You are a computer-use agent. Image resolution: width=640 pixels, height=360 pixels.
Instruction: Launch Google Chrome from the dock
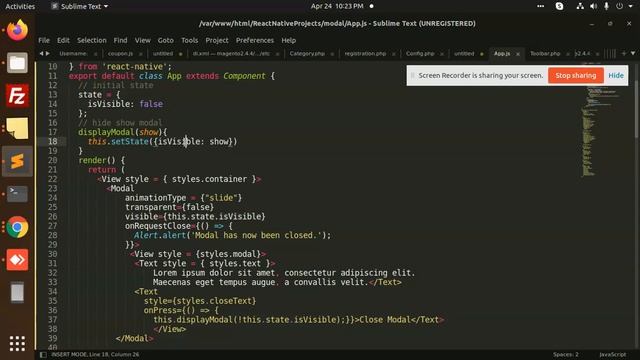tap(17, 227)
